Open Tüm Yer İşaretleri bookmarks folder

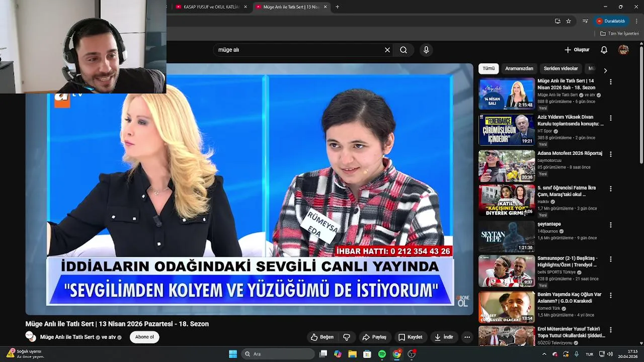coord(619,33)
